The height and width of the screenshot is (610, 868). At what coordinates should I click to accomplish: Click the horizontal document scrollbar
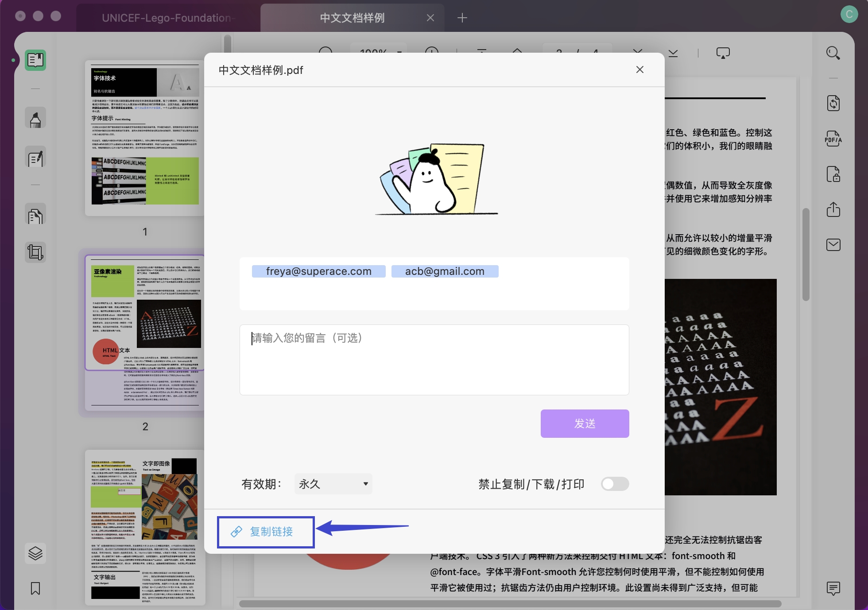click(x=510, y=604)
